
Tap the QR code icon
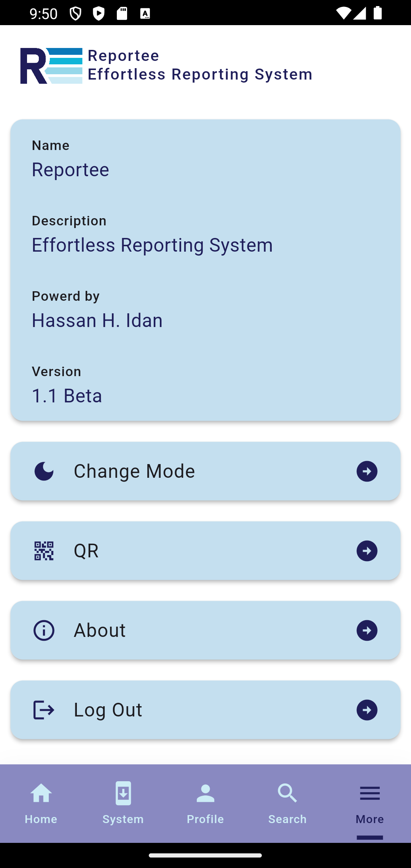tap(44, 551)
